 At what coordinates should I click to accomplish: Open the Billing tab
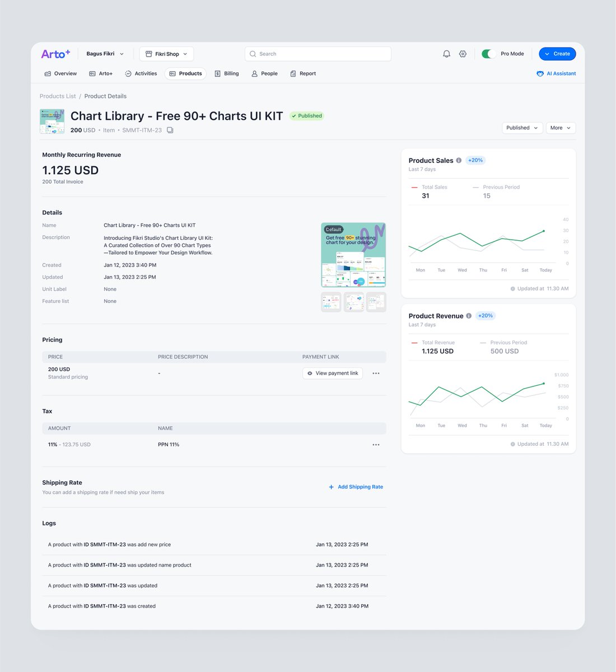pos(226,73)
